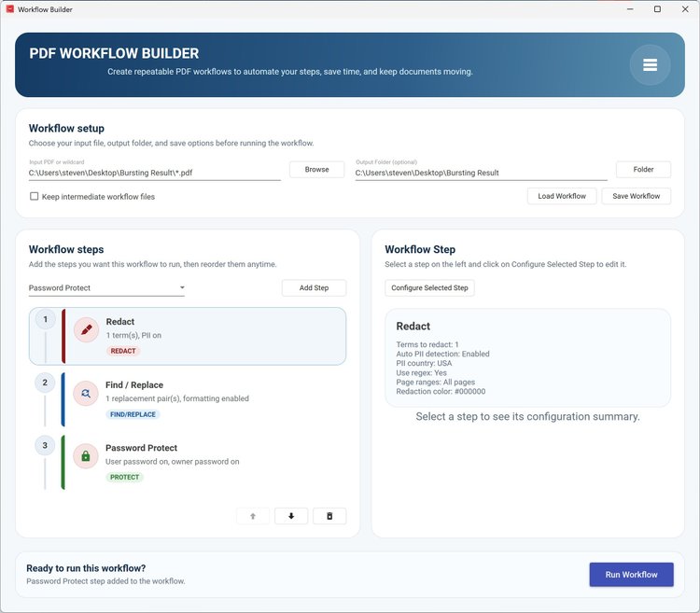Click '1 replacement pair(s), formatting enabled' text
The width and height of the screenshot is (700, 613).
click(x=177, y=398)
